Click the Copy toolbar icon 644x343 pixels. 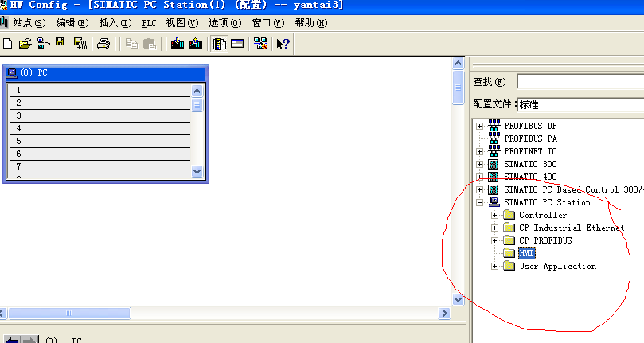point(131,44)
